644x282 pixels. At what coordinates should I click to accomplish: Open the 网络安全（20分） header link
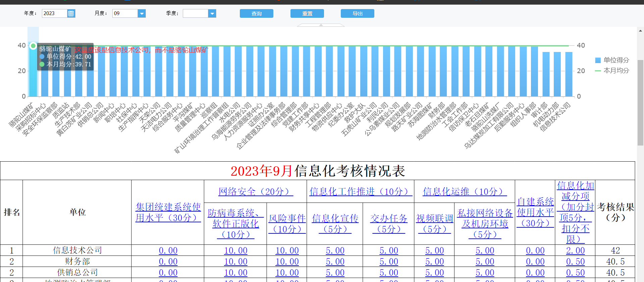256,191
